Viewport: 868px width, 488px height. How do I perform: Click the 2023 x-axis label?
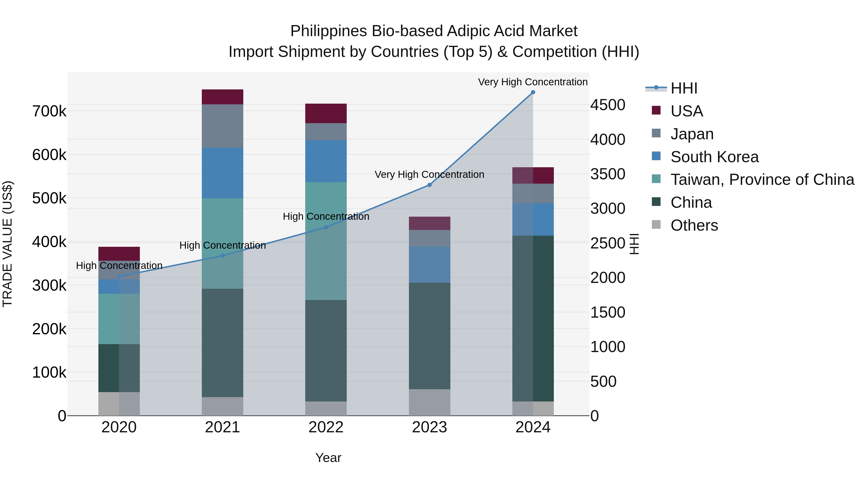(430, 427)
